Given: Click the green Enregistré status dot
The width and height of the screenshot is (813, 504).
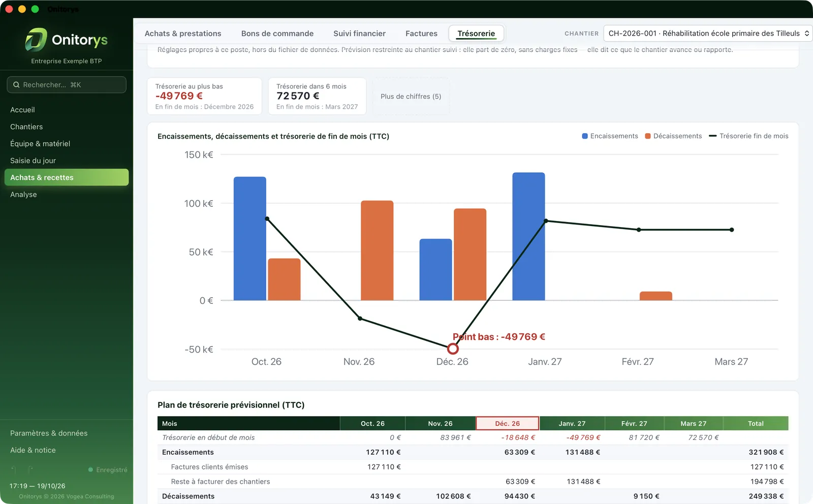Looking at the screenshot, I should click(90, 470).
